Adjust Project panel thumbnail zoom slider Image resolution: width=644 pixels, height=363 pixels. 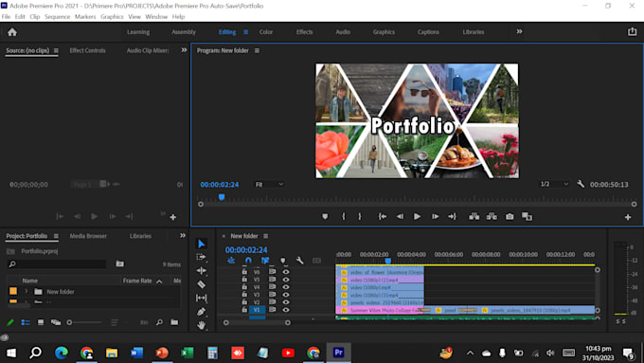85,322
